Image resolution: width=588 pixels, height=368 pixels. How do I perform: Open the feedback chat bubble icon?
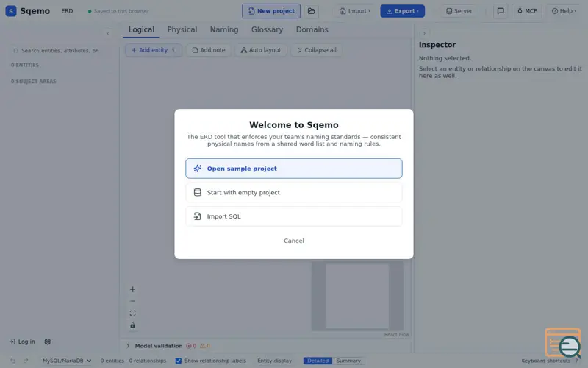pos(501,11)
